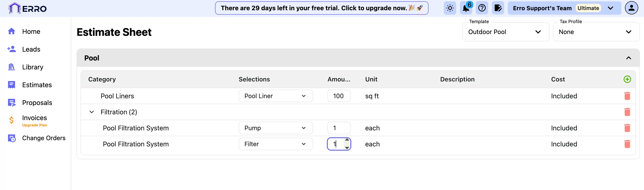Click the edit note icon in header

(x=498, y=8)
